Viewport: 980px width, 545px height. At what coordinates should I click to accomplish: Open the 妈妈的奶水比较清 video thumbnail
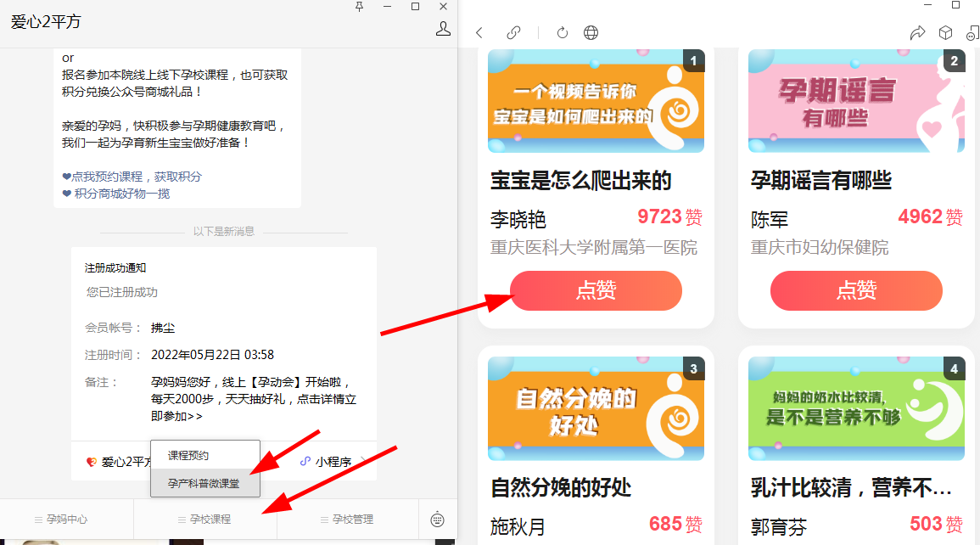tap(856, 409)
